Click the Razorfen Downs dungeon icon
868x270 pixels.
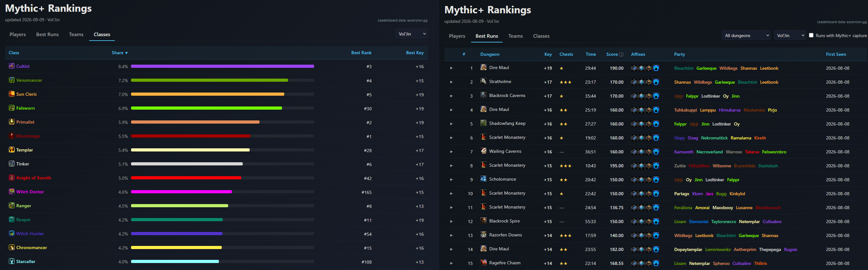(x=483, y=235)
